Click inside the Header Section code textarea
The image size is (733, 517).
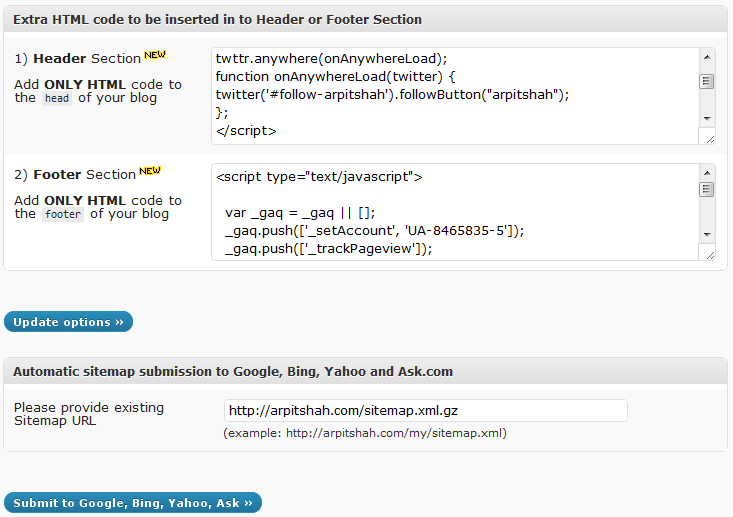point(455,96)
